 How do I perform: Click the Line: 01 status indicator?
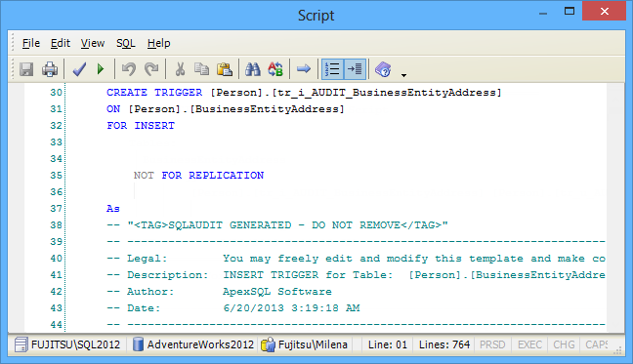tap(388, 345)
